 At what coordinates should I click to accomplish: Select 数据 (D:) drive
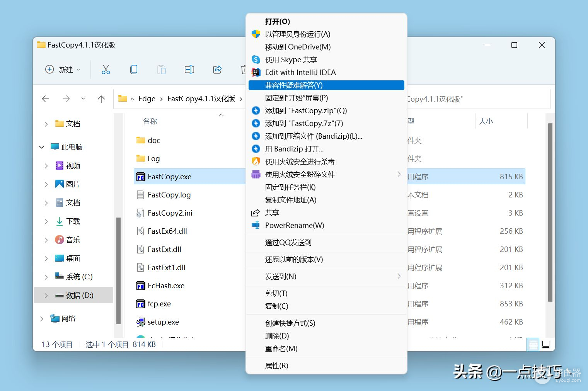[74, 296]
